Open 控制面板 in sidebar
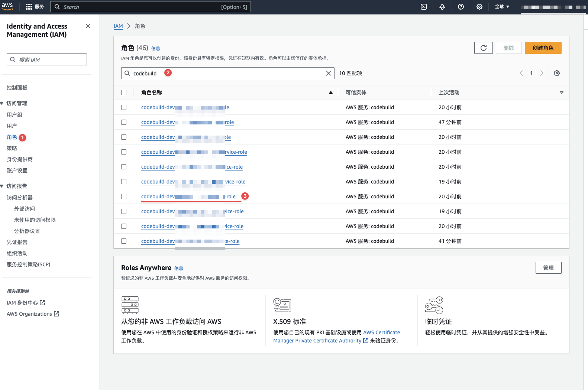Screen dimensions: 588x390 [x=17, y=88]
